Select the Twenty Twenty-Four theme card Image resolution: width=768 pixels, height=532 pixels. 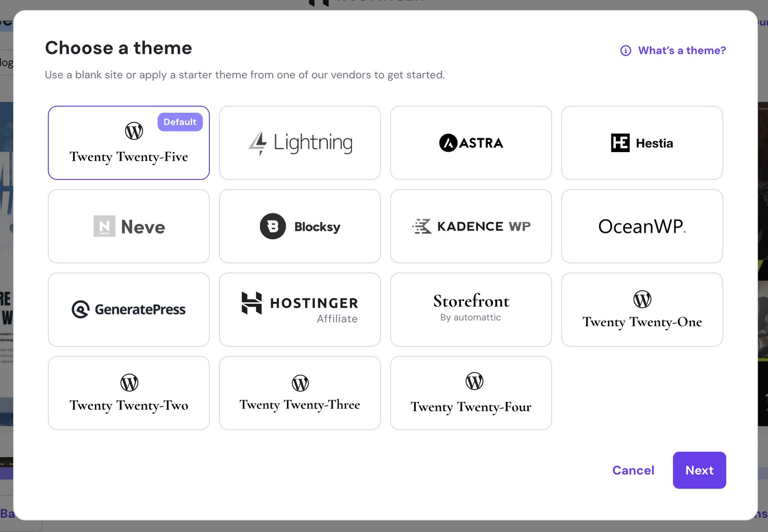[x=470, y=393]
